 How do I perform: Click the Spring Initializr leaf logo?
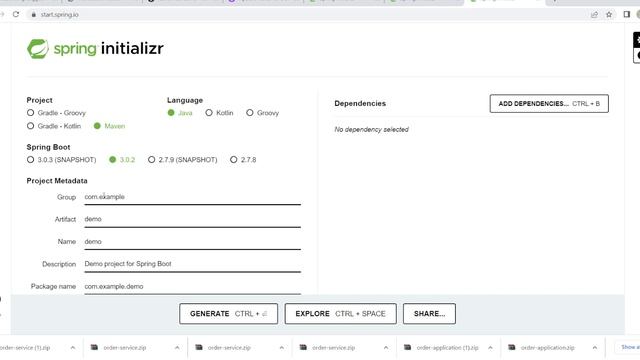(x=38, y=49)
